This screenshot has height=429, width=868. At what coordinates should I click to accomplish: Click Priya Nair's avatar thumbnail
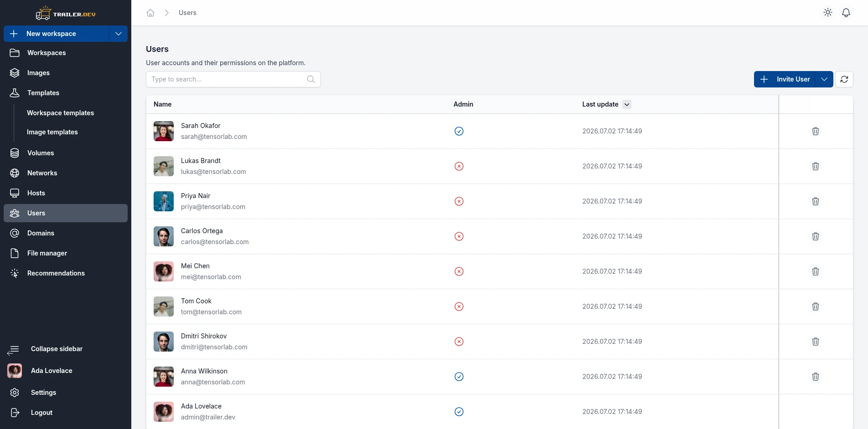(164, 201)
